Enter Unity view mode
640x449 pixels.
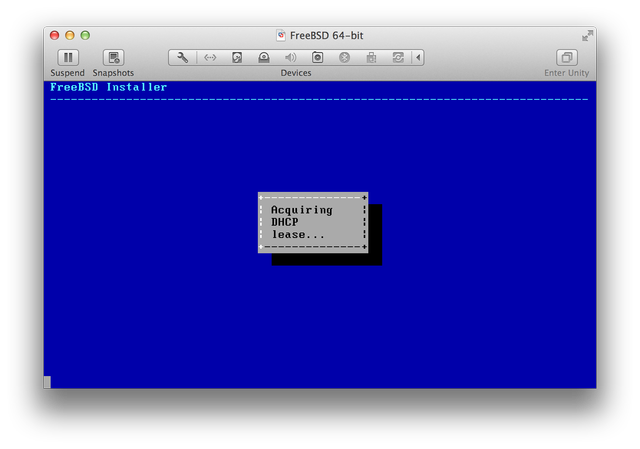(x=567, y=58)
